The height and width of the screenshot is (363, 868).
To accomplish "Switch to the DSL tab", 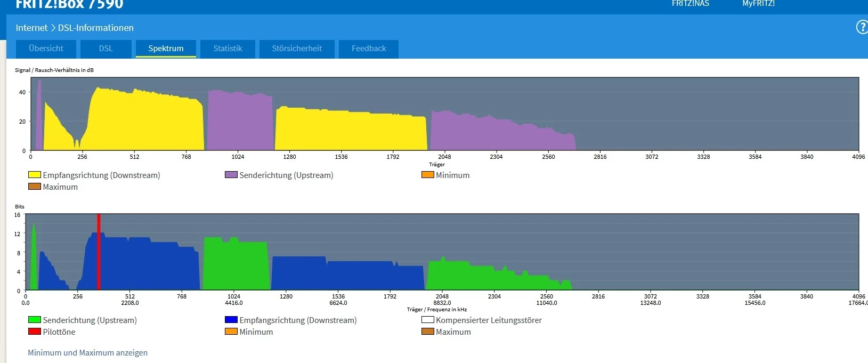I will point(106,49).
